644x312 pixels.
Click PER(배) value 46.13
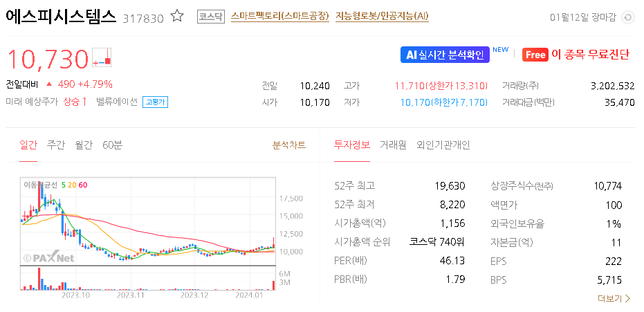(453, 261)
